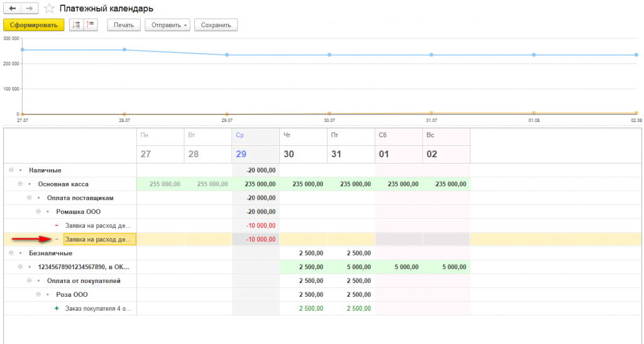Add Платежный календарь to favorites star
The image size is (644, 344).
[x=49, y=8]
